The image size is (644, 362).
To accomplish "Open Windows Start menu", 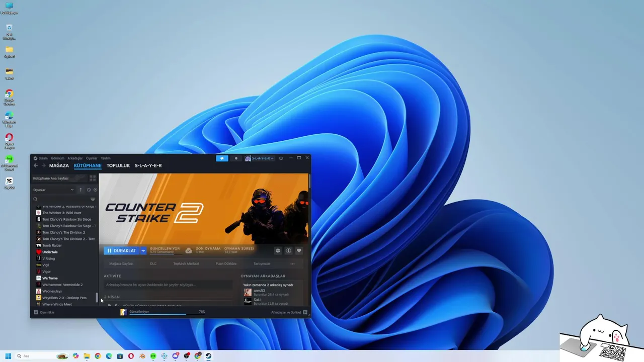I will point(8,356).
